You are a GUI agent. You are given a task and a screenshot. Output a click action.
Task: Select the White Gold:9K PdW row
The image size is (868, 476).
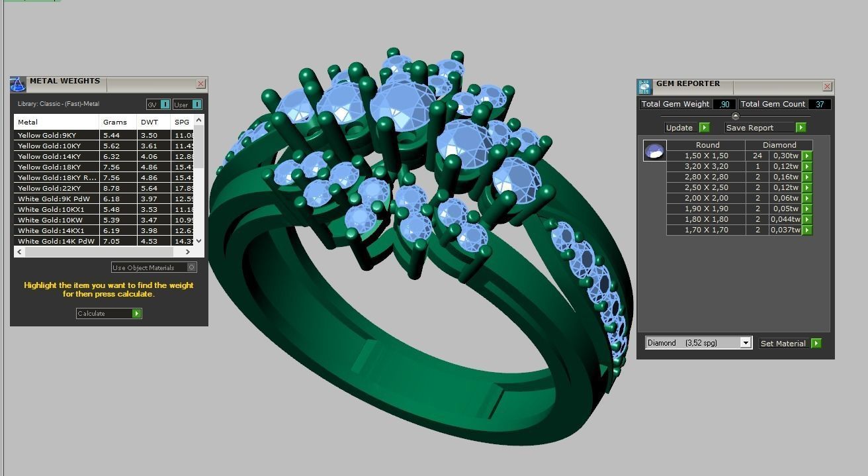click(x=105, y=199)
